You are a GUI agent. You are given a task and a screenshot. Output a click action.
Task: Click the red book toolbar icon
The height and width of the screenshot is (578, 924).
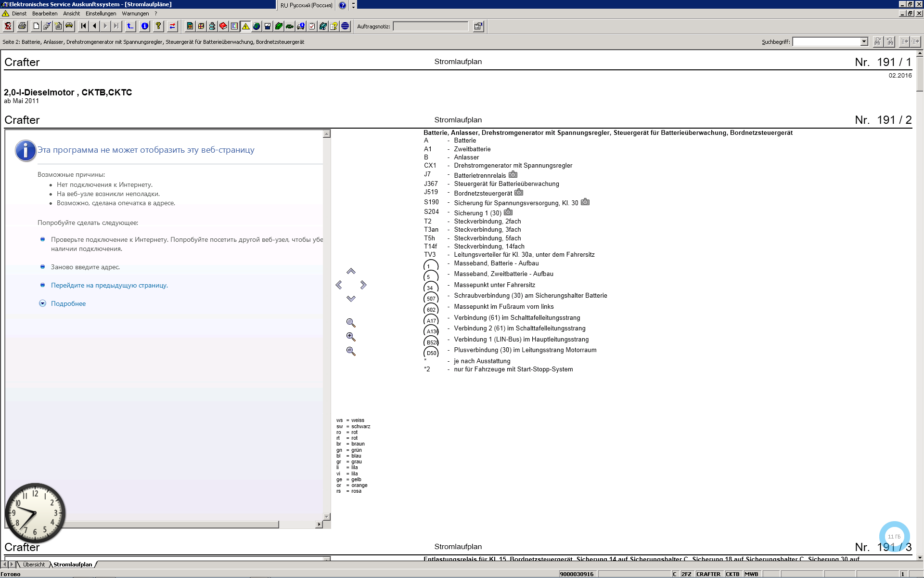[x=223, y=26]
